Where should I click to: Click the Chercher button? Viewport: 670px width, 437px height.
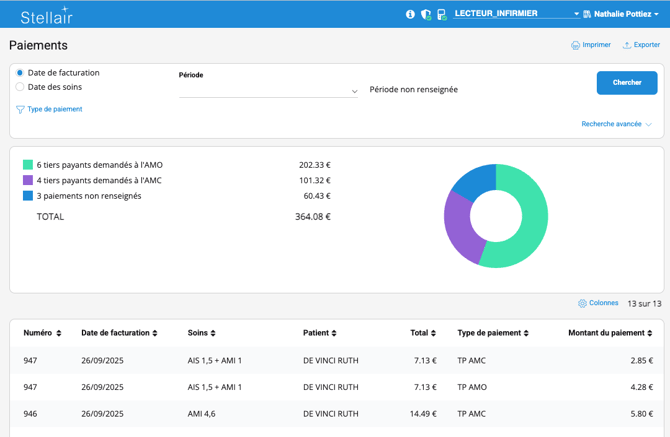coord(627,83)
